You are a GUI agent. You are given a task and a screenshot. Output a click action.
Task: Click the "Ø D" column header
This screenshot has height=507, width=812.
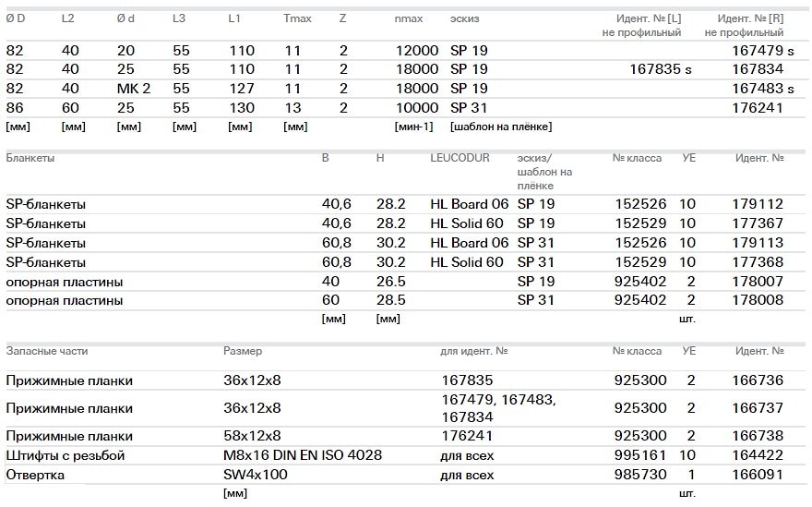[17, 18]
